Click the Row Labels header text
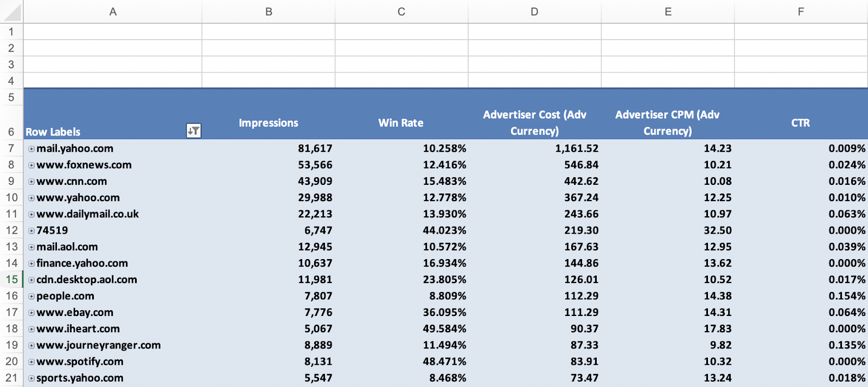Screen dimensions: 868x387 pyautogui.click(x=53, y=132)
